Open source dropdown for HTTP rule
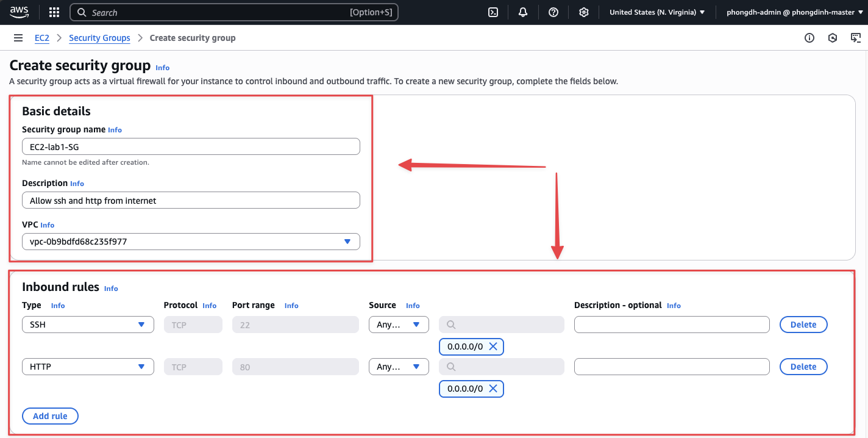Screen dimensions: 868x438 (x=399, y=367)
